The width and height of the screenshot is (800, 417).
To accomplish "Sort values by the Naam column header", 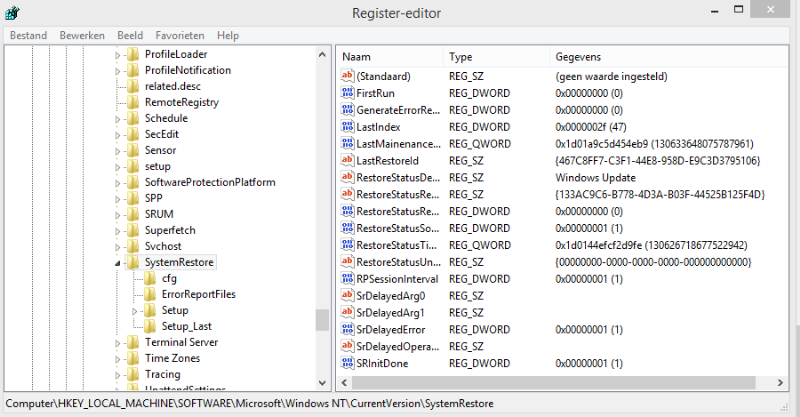I will (390, 57).
